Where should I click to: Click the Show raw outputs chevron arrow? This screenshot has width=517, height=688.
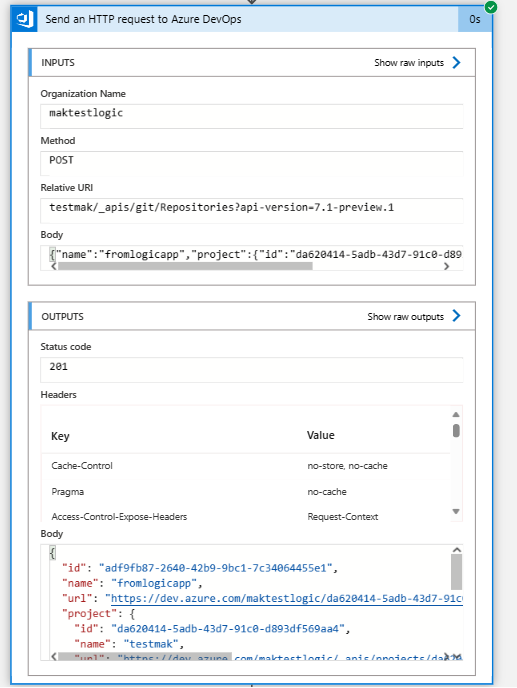(456, 316)
